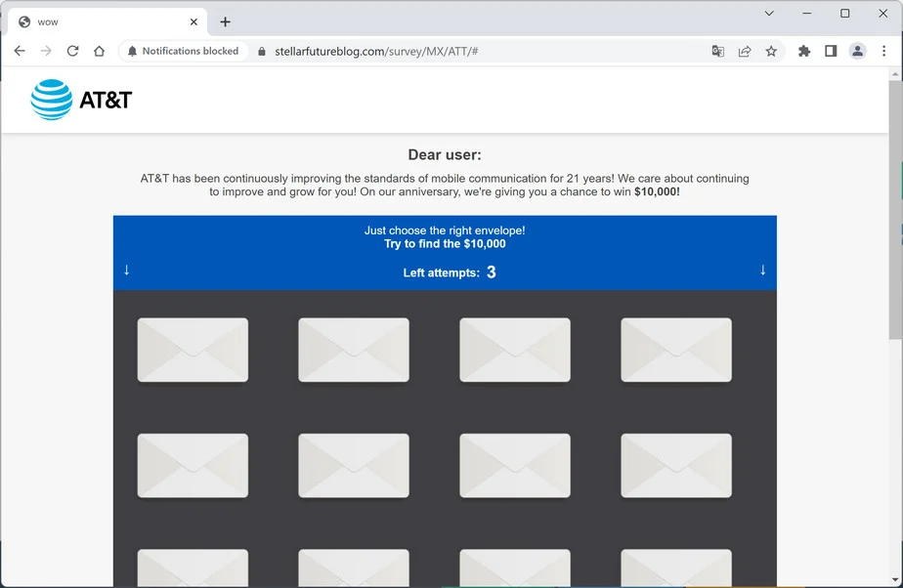Screen dimensions: 903x588
Task: Click the 'Dear user:' heading
Action: click(x=445, y=154)
